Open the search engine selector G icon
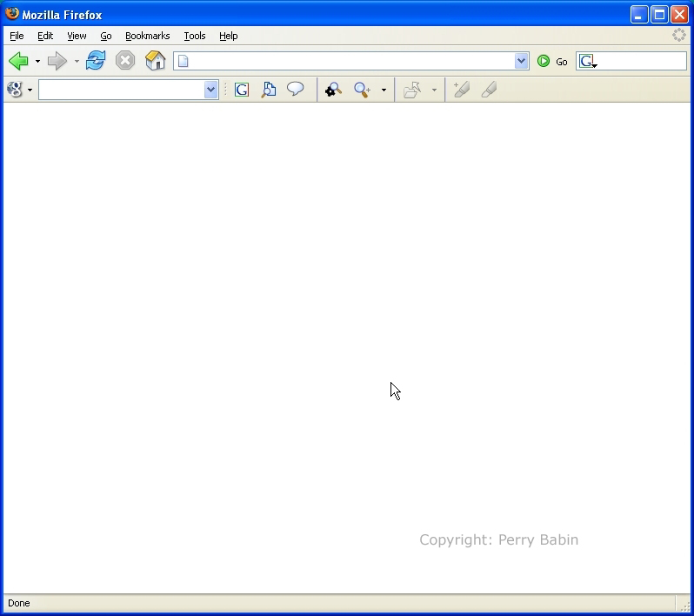Screen dimensions: 694x616 click(x=588, y=61)
